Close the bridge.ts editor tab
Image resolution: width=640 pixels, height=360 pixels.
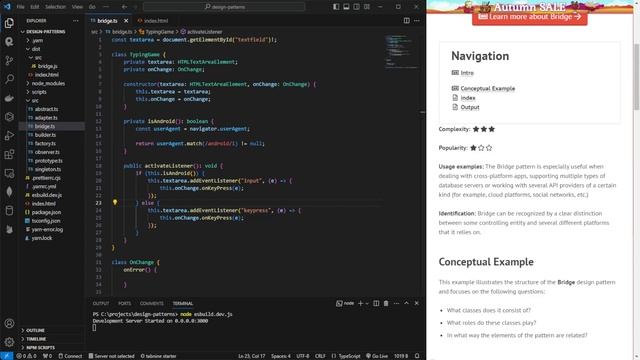(126, 21)
